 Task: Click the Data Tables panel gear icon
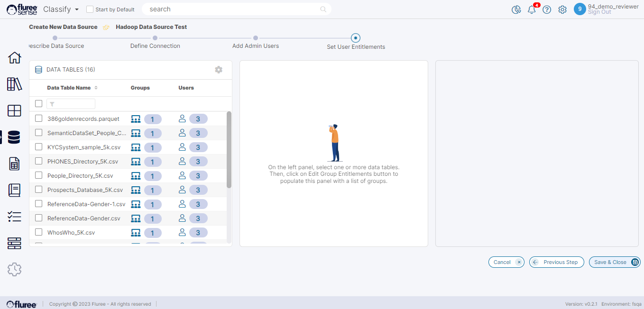click(x=219, y=70)
